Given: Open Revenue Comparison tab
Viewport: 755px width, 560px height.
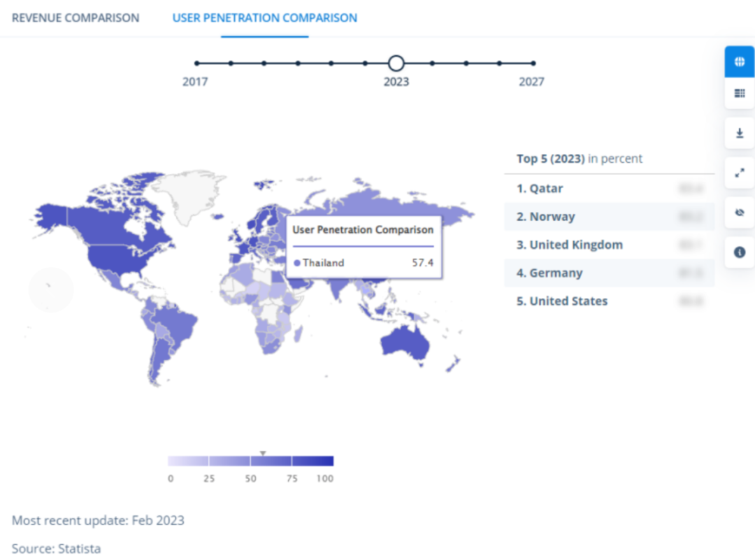Looking at the screenshot, I should (75, 18).
